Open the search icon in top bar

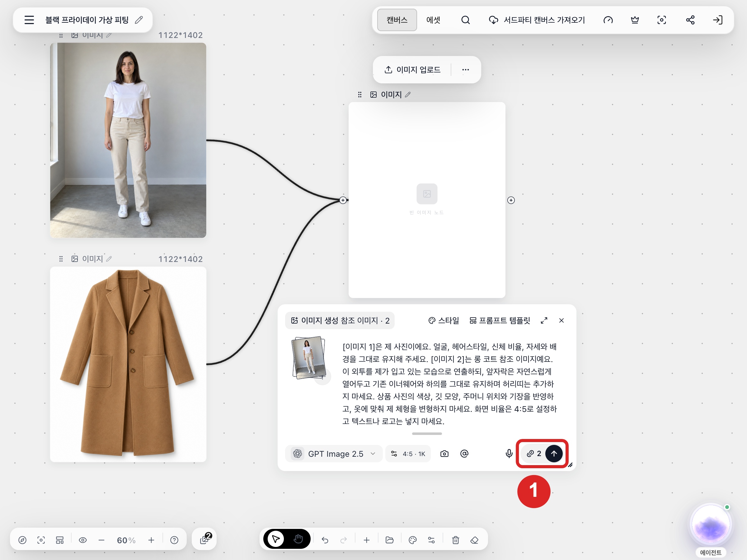coord(465,20)
